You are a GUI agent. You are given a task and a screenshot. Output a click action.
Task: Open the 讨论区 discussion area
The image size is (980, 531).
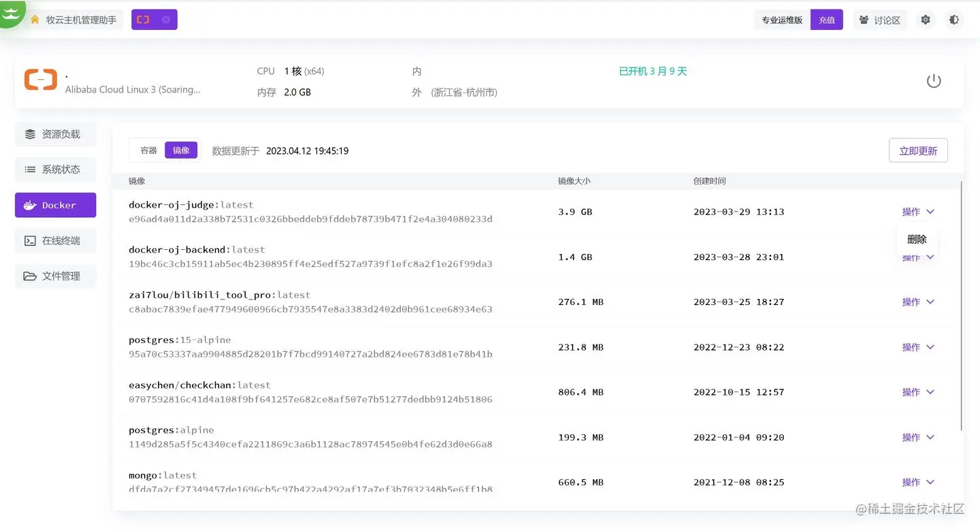[879, 20]
